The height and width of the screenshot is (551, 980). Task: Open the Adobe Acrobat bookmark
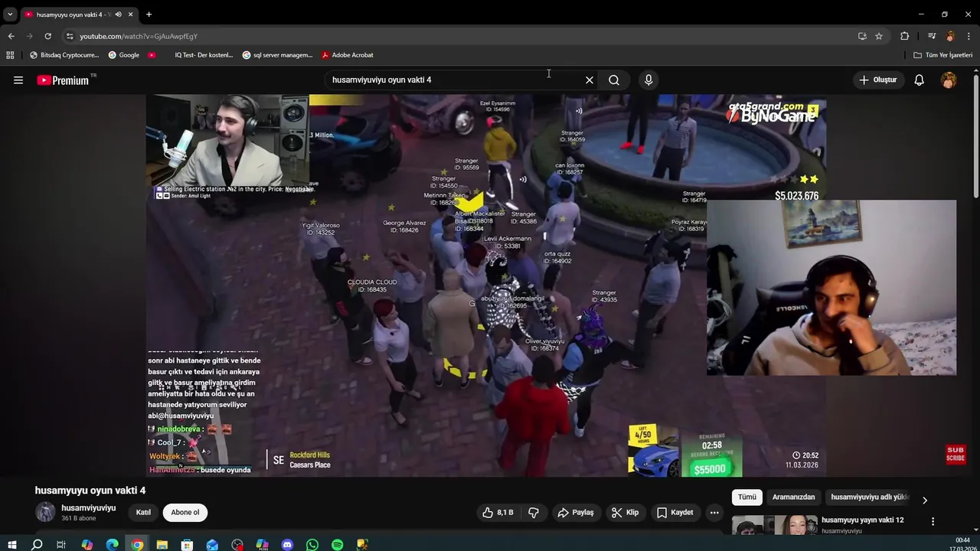[348, 55]
